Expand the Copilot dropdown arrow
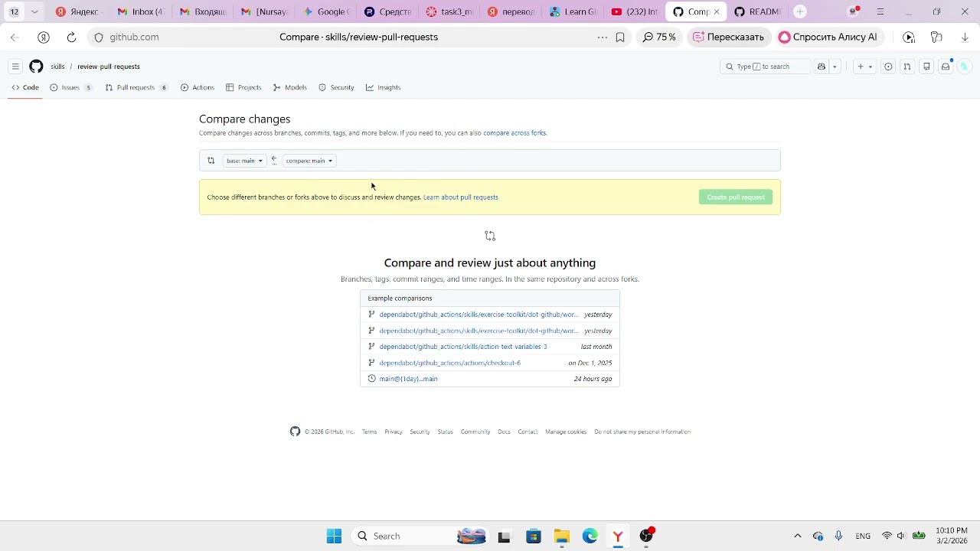This screenshot has height=551, width=980. click(x=835, y=67)
